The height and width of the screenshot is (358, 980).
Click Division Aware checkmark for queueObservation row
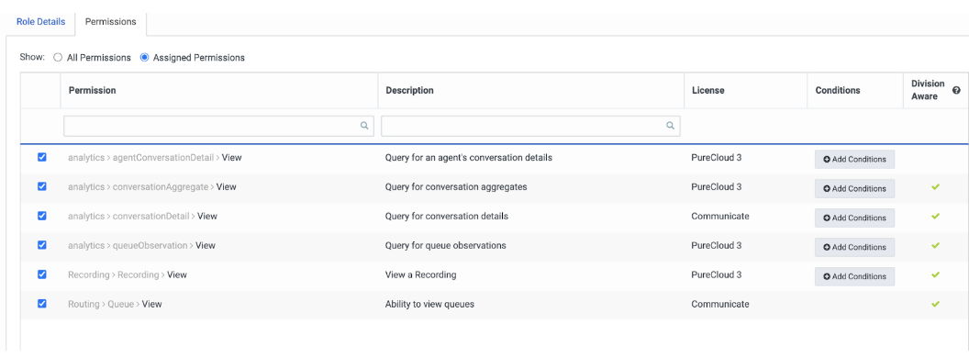pos(936,245)
